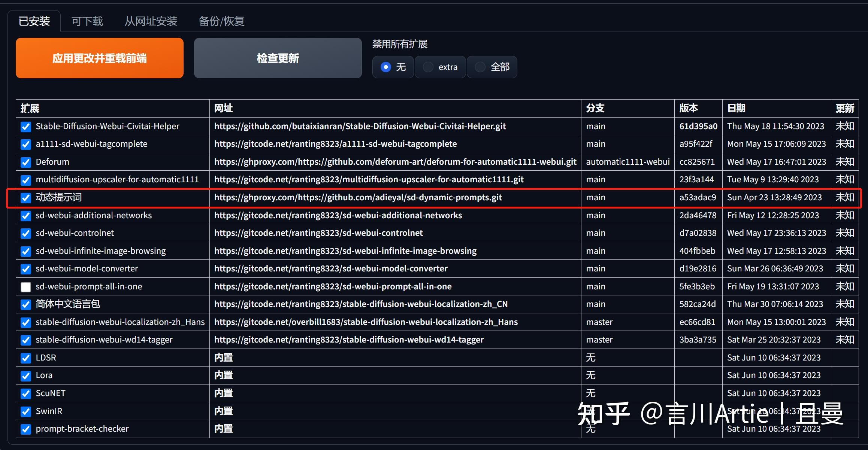868x450 pixels.
Task: Disable the Stable-Diffusion-Webui-Civitai-Helper checkbox
Action: pos(25,127)
